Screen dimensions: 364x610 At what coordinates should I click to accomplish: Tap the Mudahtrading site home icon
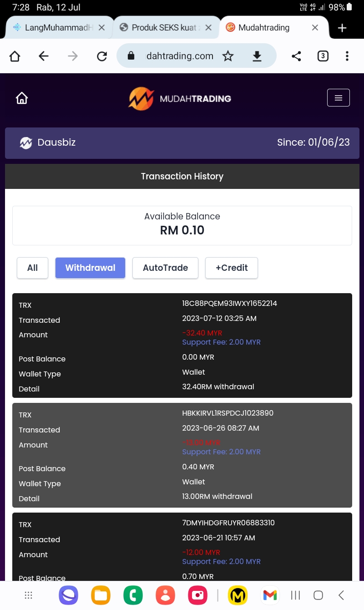coord(22,98)
